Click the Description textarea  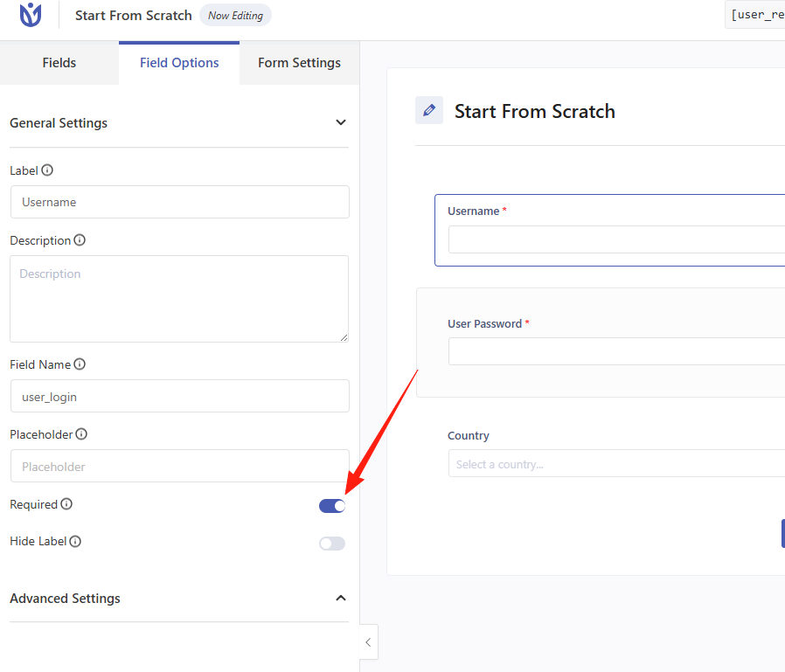179,298
